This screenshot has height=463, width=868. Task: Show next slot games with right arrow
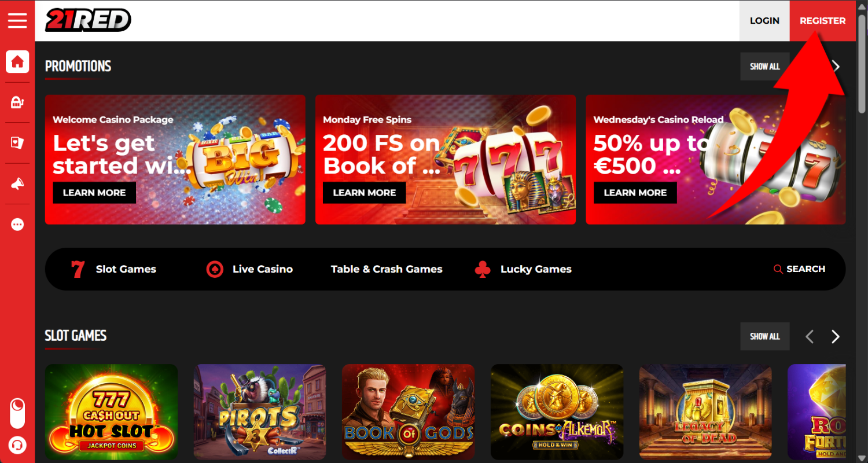(x=835, y=336)
